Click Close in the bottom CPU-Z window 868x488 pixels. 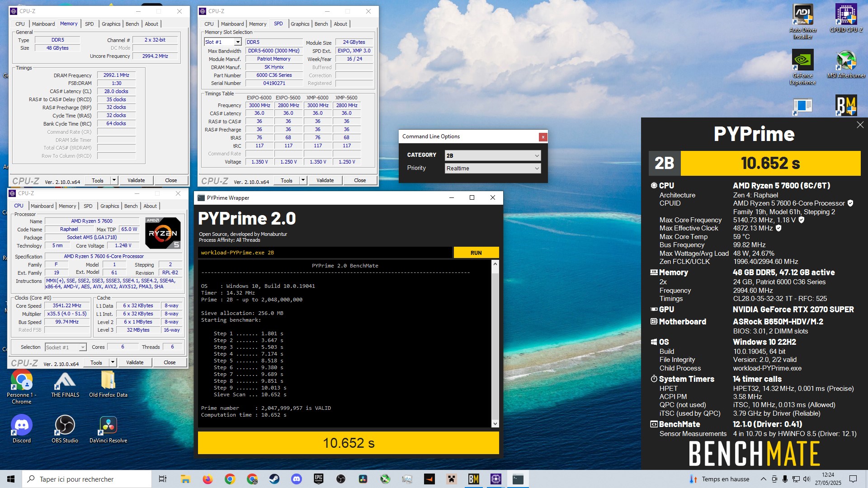click(170, 362)
